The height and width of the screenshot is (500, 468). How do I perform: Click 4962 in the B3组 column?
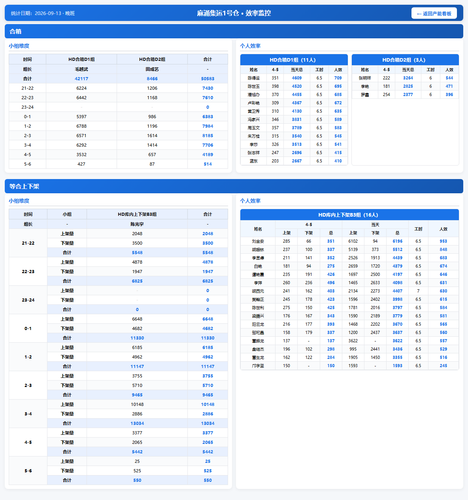pos(137,357)
